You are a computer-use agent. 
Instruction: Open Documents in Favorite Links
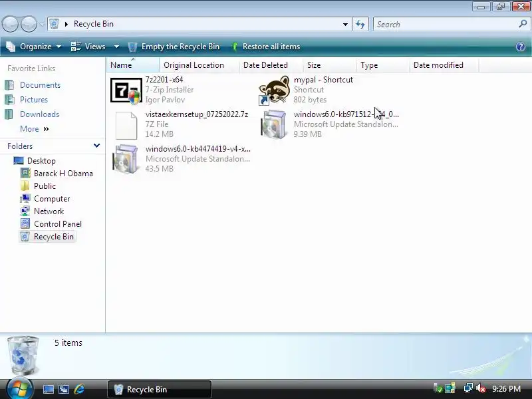40,85
